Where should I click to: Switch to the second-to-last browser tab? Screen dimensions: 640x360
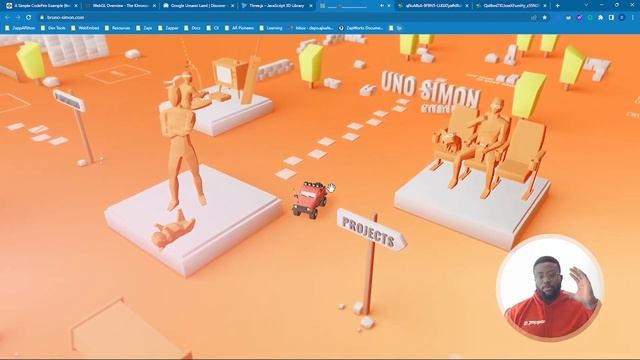point(433,6)
